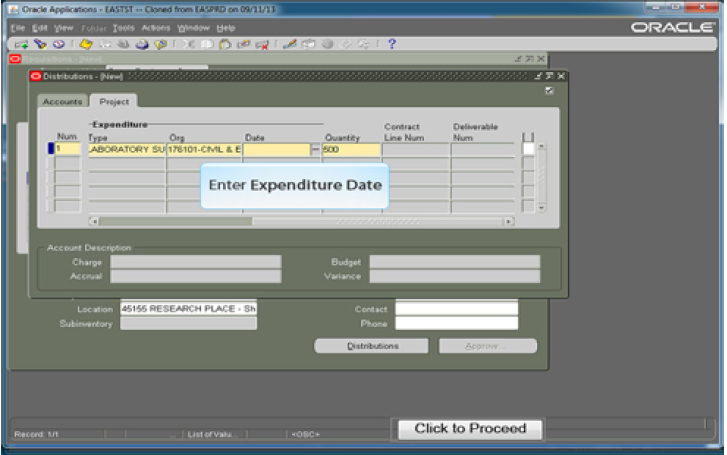Click the Enter Expenditure Date callout

(x=295, y=186)
